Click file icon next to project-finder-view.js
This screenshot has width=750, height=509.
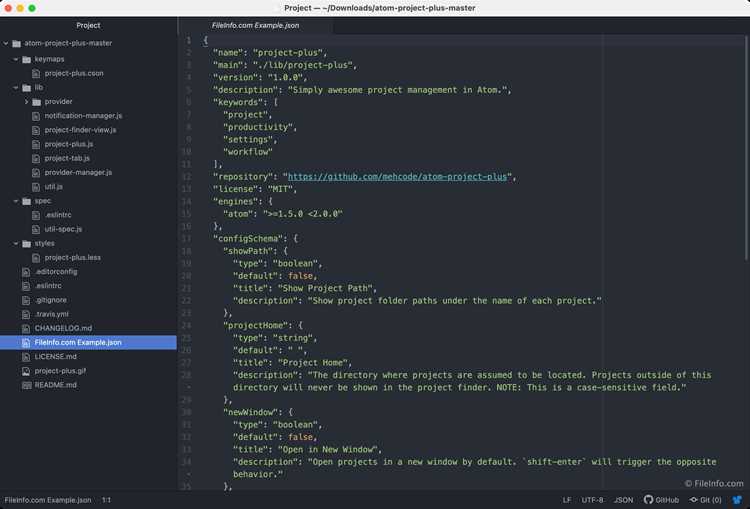(x=36, y=130)
